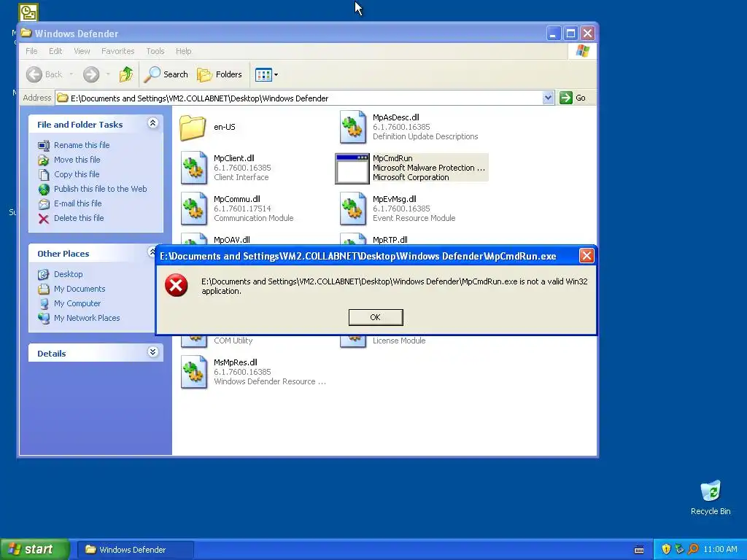The image size is (747, 560).
Task: Click the red X delete icon
Action: click(44, 219)
